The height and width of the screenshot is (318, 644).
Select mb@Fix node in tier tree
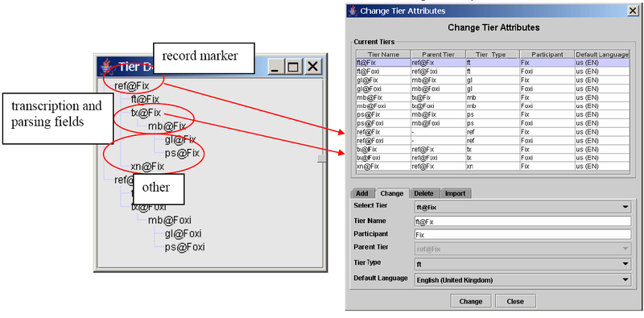click(x=167, y=126)
